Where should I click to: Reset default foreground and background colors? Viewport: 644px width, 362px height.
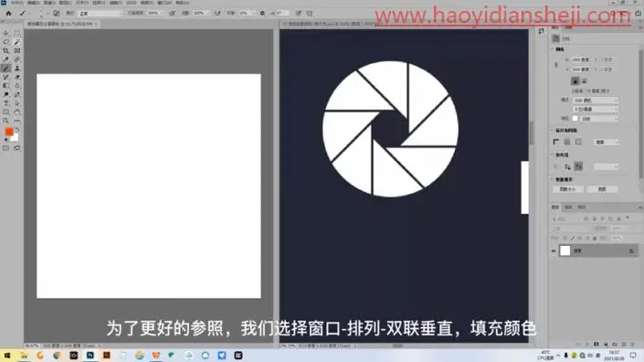coord(5,140)
